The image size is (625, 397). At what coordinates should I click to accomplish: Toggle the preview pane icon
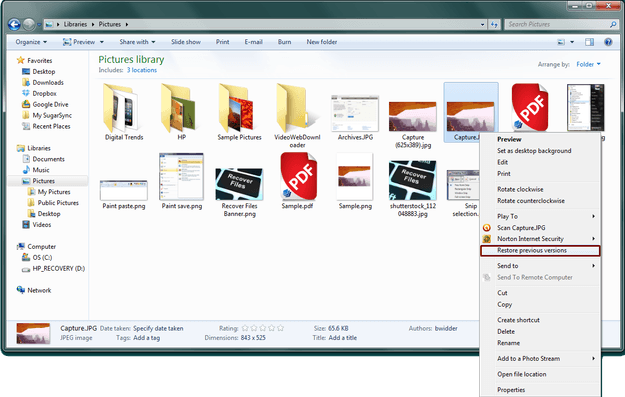coord(589,42)
